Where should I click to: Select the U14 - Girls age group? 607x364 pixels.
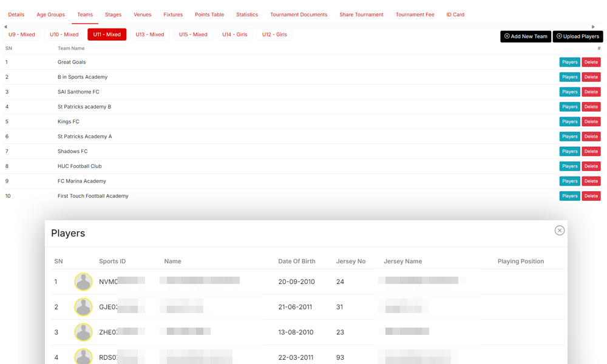235,35
